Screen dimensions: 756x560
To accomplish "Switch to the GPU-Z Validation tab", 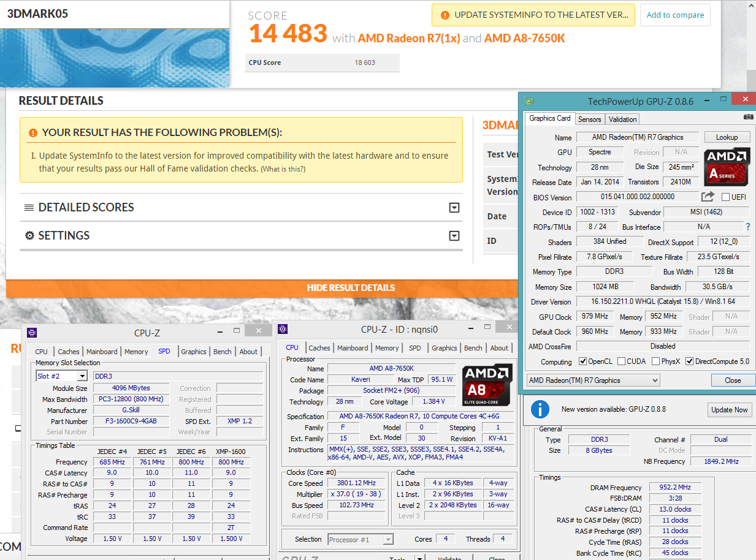I will coord(623,119).
